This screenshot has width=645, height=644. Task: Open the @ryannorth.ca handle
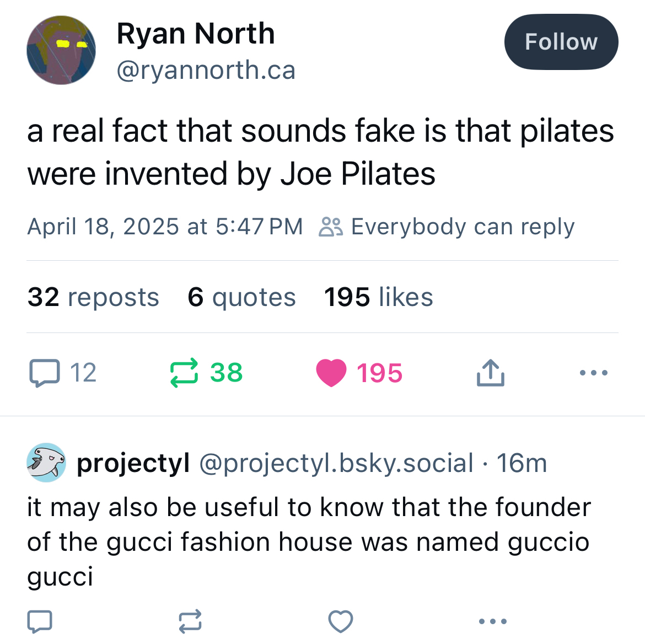(x=206, y=70)
